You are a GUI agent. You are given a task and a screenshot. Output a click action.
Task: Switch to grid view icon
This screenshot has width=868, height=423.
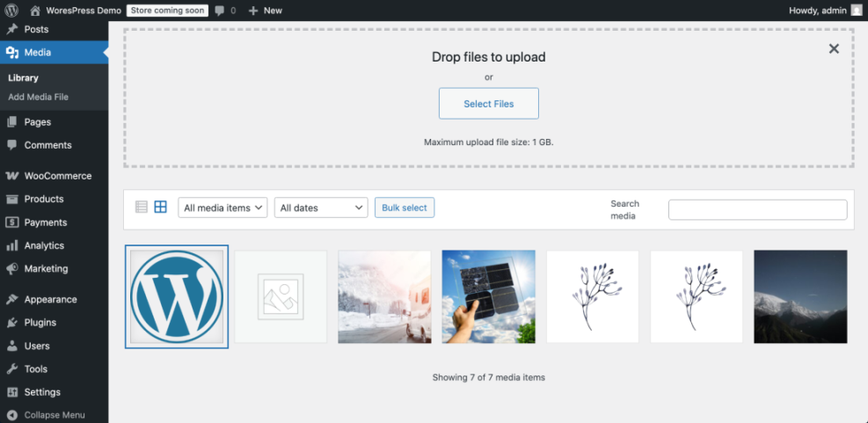(160, 208)
